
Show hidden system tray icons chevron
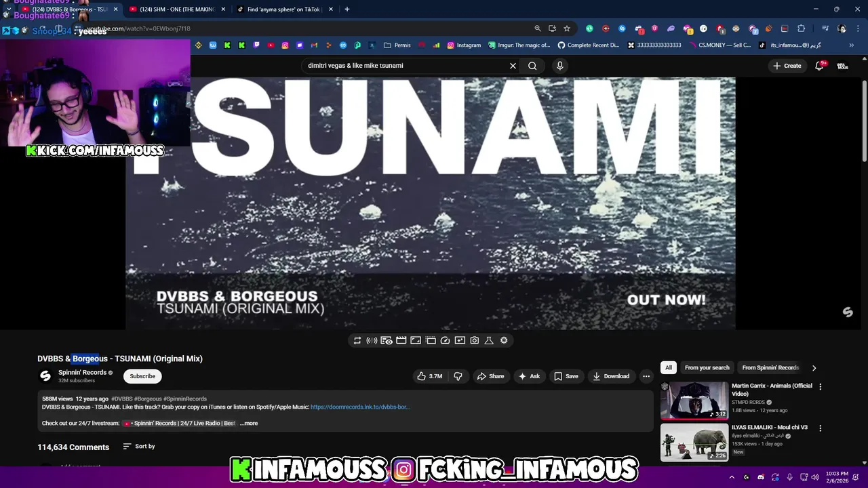click(x=731, y=477)
